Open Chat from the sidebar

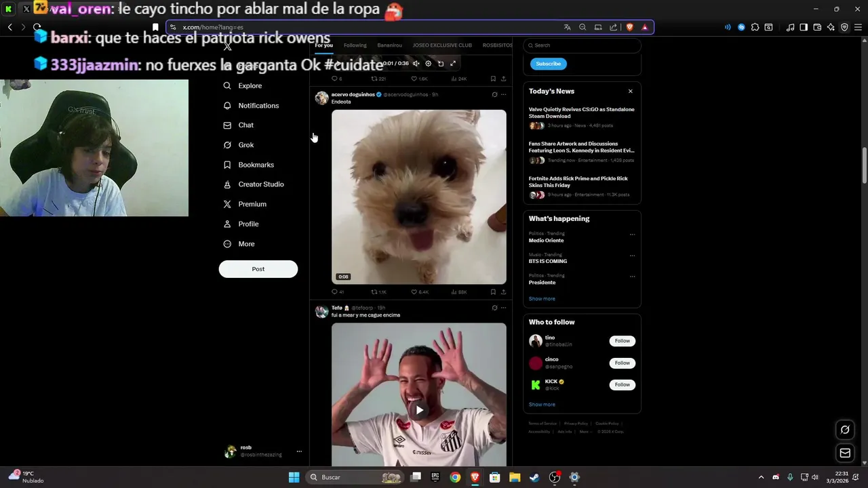238,125
